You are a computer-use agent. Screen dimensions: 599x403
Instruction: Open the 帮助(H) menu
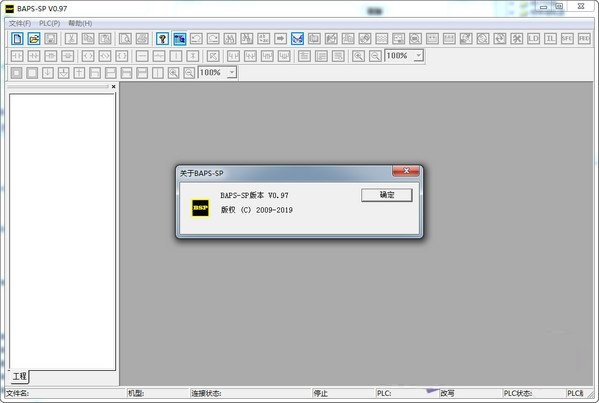[80, 23]
